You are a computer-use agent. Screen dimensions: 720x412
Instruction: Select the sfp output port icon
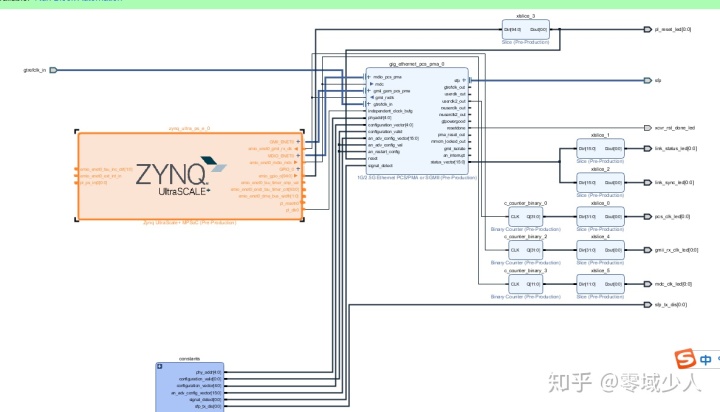pyautogui.click(x=647, y=80)
